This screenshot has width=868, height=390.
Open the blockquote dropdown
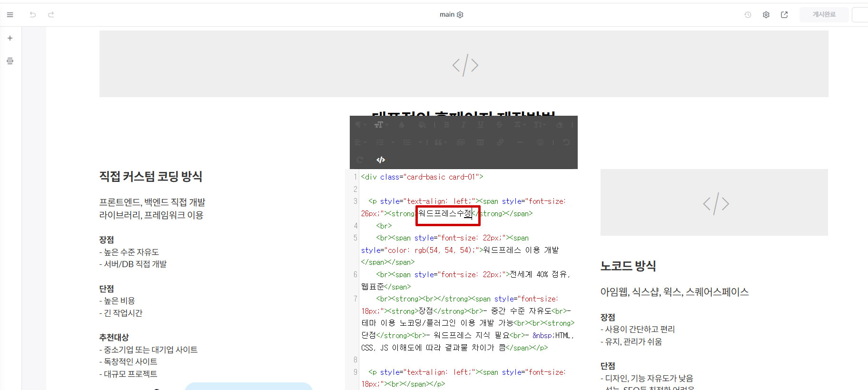coord(441,142)
